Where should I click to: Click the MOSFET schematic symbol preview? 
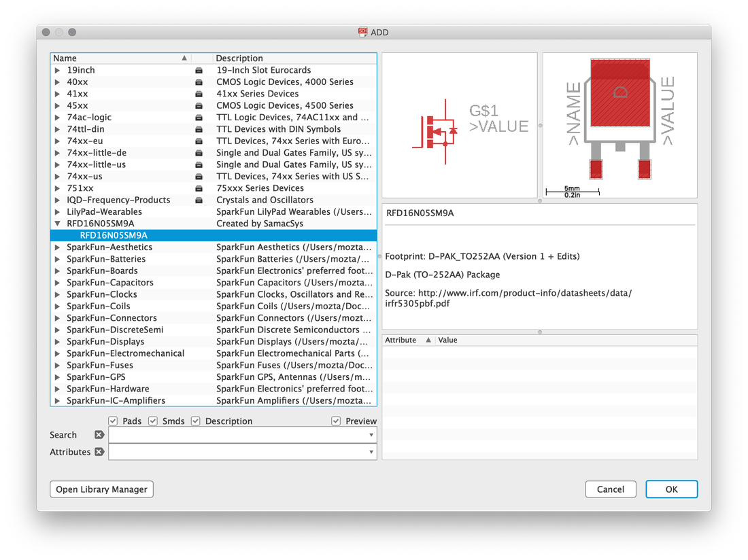460,125
